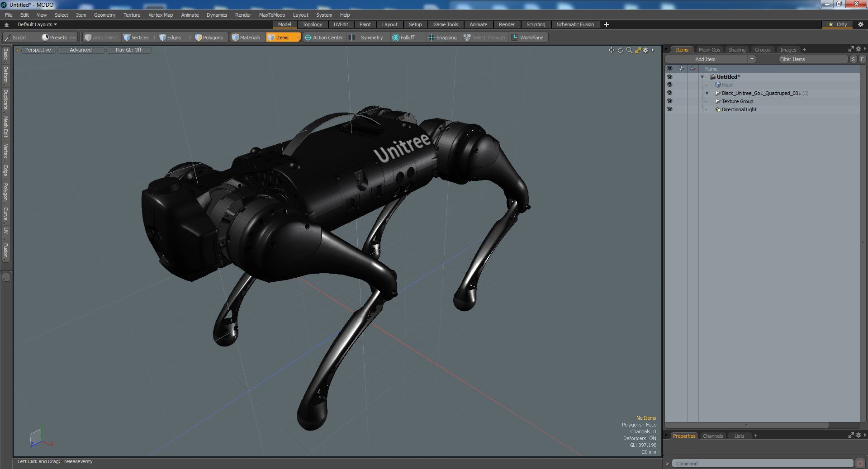Click the Filter Items input field

813,59
